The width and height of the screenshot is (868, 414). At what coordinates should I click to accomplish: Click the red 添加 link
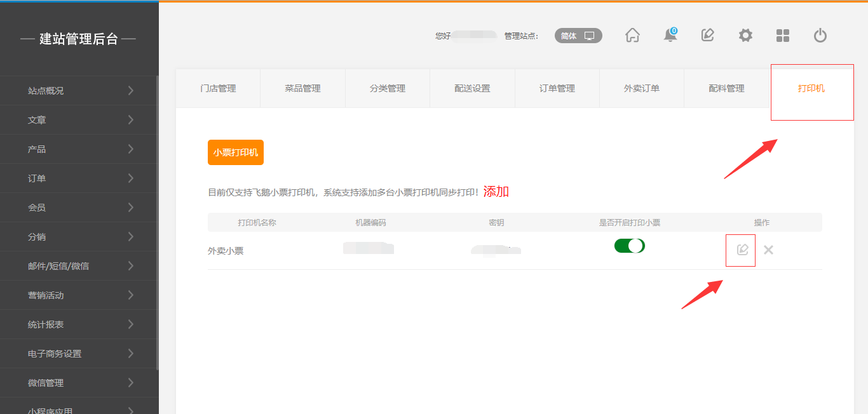click(x=496, y=192)
